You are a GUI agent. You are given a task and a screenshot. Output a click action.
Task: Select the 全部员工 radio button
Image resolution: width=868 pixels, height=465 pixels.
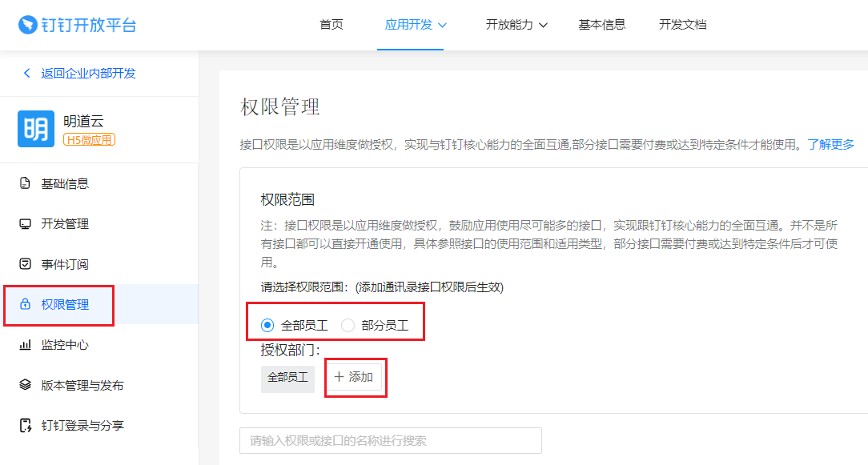[x=267, y=325]
